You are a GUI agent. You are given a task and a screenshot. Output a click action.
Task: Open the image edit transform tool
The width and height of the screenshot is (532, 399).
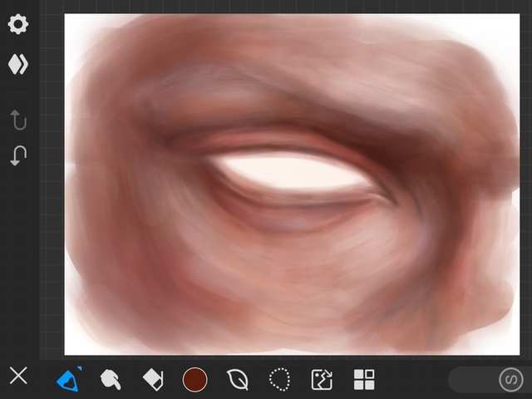click(x=322, y=380)
